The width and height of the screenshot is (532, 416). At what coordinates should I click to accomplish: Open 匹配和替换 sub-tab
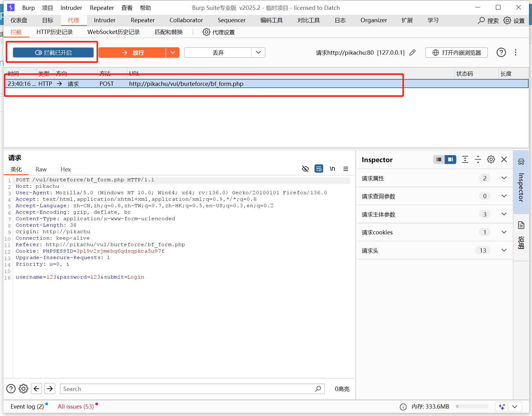169,32
